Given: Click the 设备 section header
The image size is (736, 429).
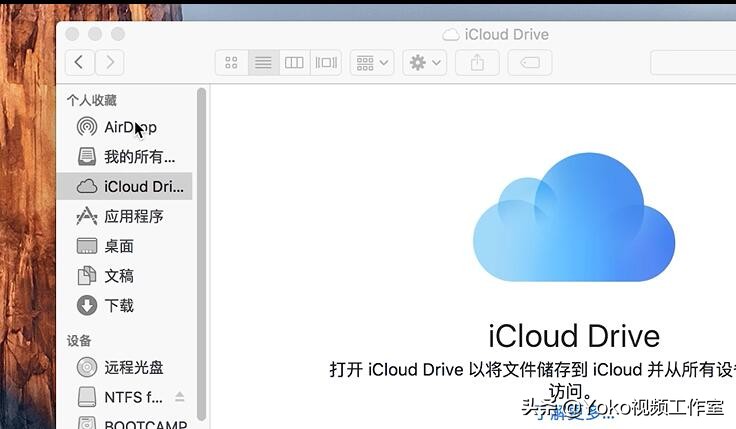Looking at the screenshot, I should (x=79, y=340).
